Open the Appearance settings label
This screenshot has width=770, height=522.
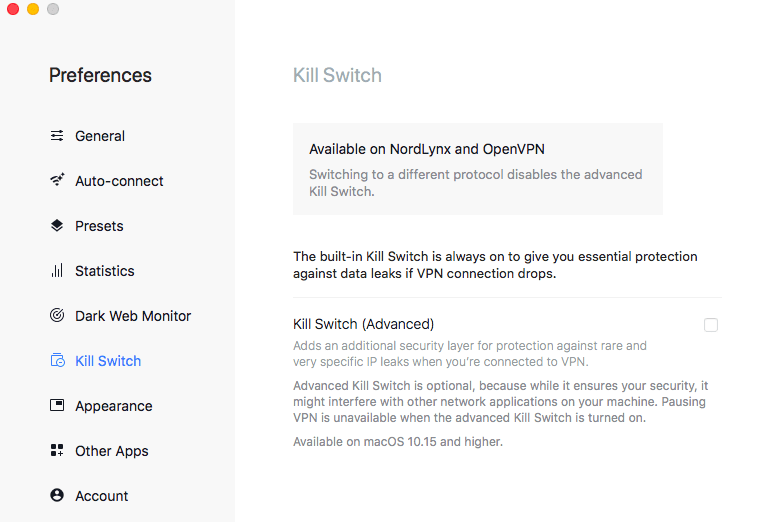click(x=113, y=406)
